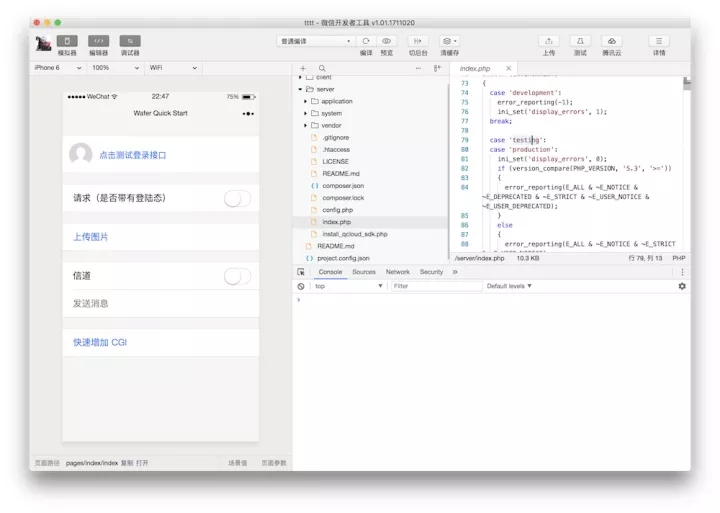Open 腾讯云 Tencent Cloud icon

point(611,41)
